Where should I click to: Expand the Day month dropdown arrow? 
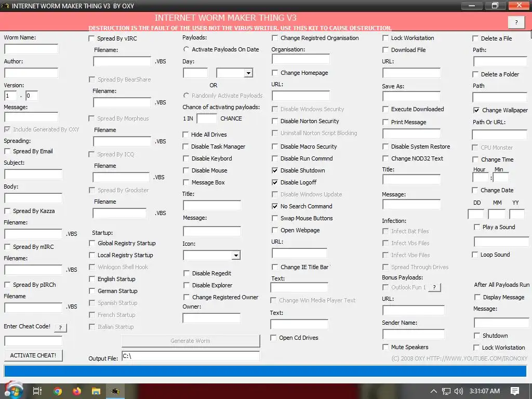(x=249, y=73)
